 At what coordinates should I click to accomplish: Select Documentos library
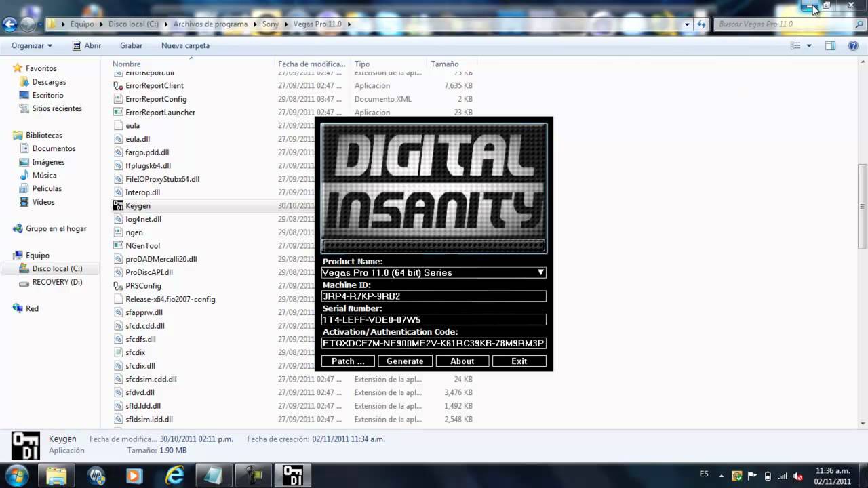(x=54, y=148)
